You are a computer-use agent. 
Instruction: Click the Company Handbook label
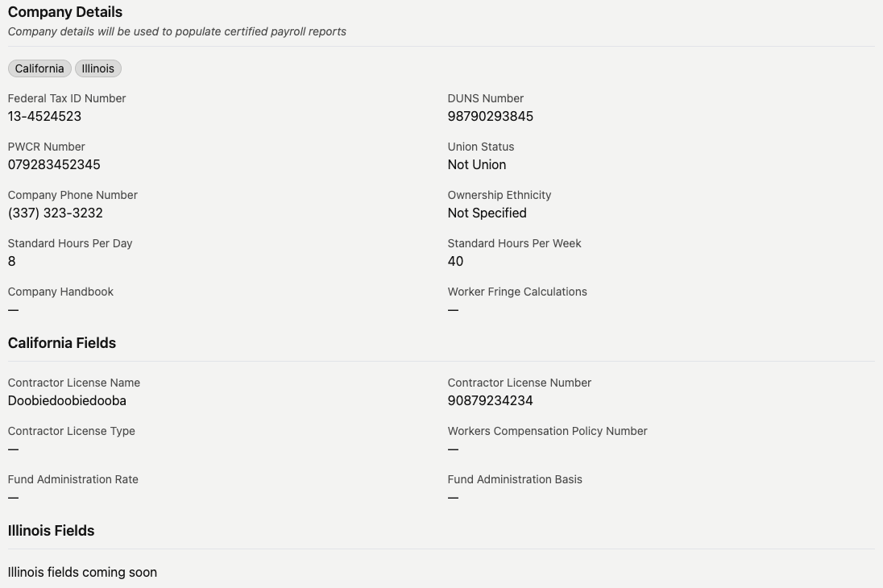click(60, 292)
